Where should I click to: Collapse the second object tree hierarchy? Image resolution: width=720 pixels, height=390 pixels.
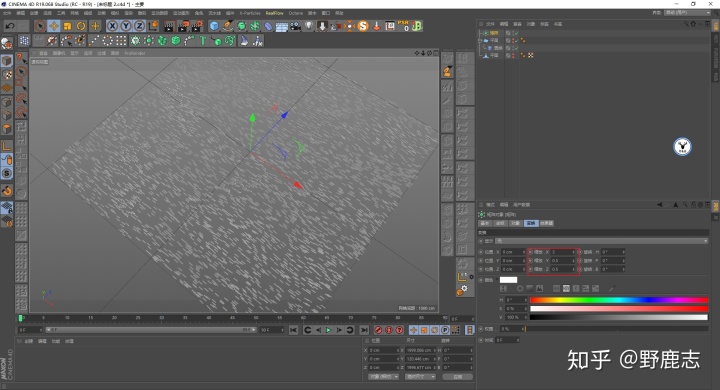(x=480, y=40)
